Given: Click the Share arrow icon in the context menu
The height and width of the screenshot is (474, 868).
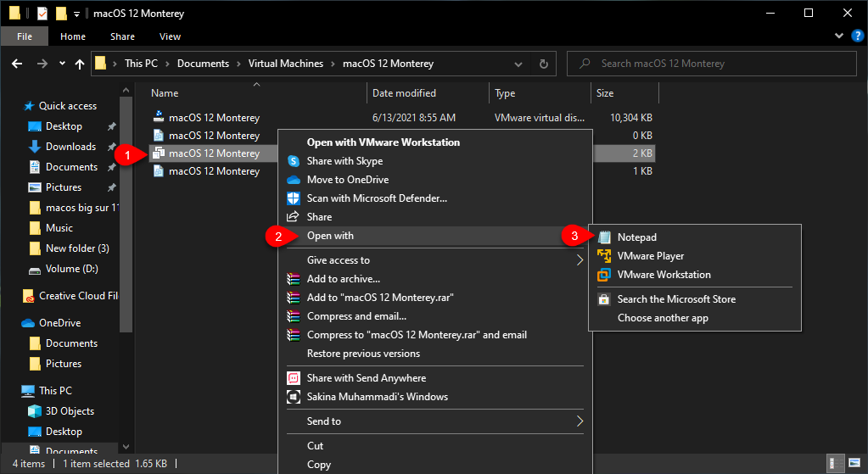Looking at the screenshot, I should coord(294,217).
